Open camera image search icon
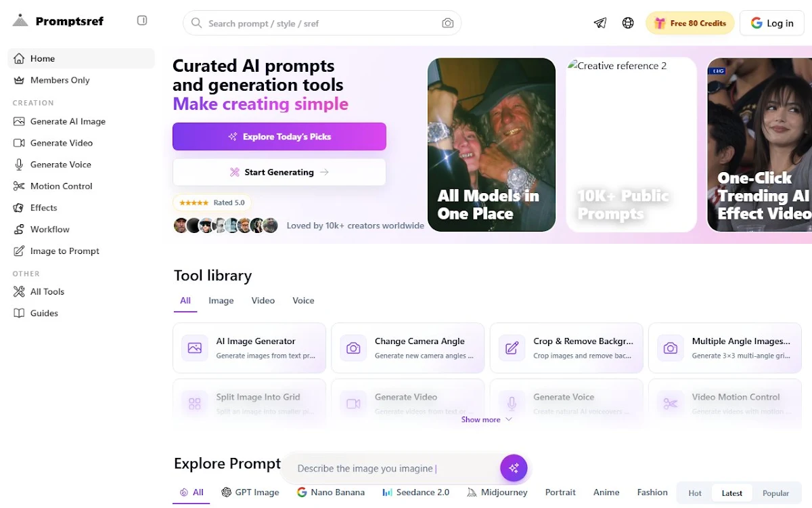The height and width of the screenshot is (508, 812). pos(448,23)
